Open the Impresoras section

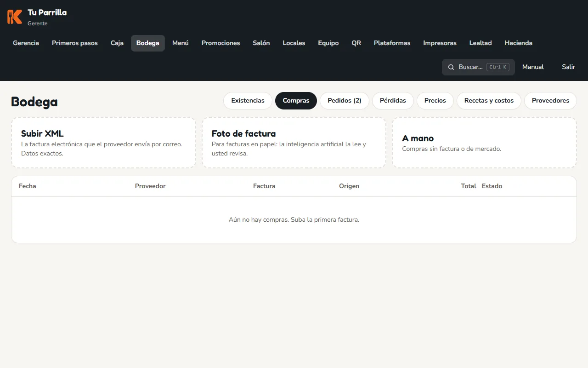[440, 43]
